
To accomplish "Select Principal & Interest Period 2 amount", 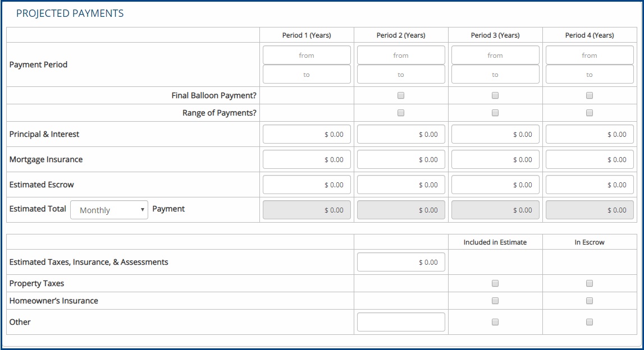I will 401,134.
